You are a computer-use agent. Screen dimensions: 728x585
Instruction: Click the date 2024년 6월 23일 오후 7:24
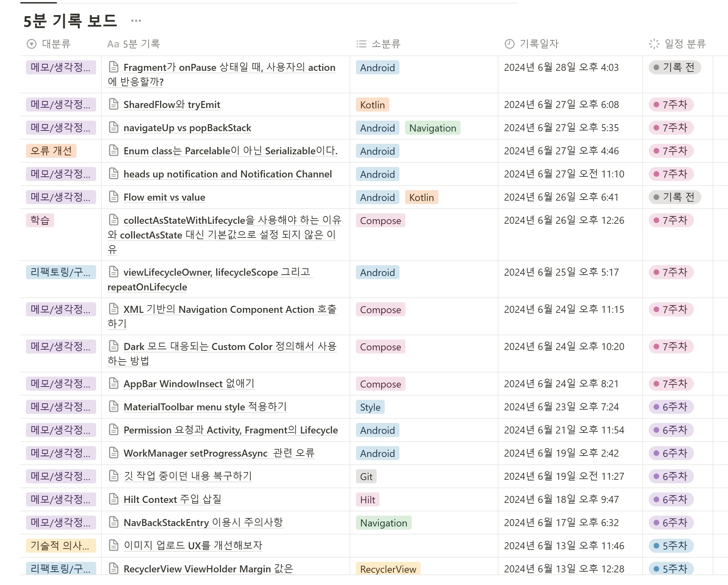tap(561, 407)
